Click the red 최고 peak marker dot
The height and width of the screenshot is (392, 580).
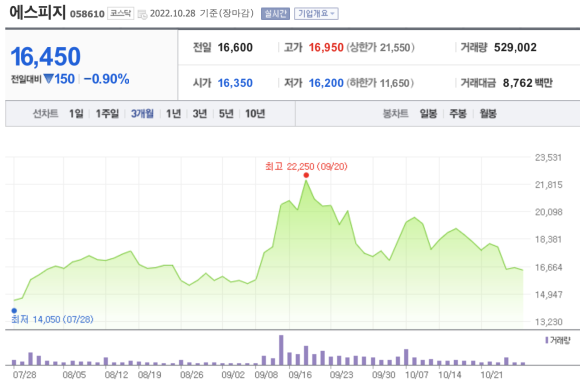click(x=306, y=175)
